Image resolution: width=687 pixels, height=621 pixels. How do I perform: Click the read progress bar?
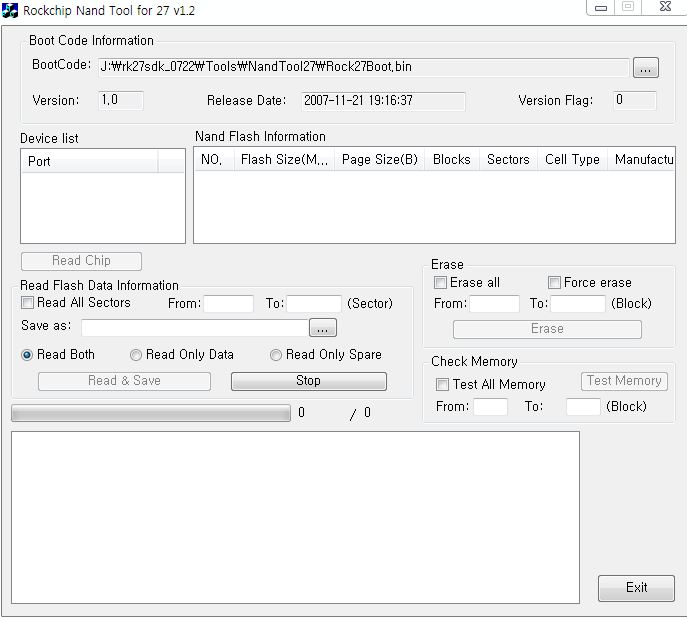[151, 413]
